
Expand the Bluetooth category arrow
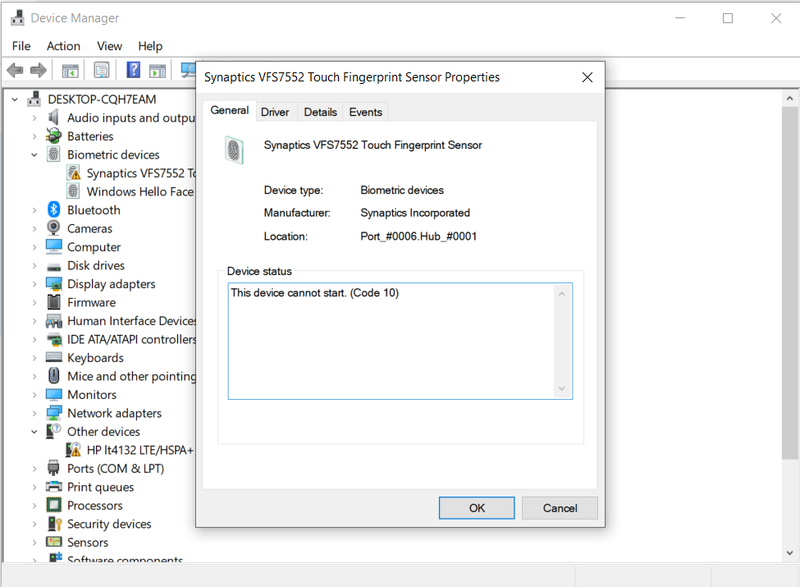pyautogui.click(x=34, y=210)
